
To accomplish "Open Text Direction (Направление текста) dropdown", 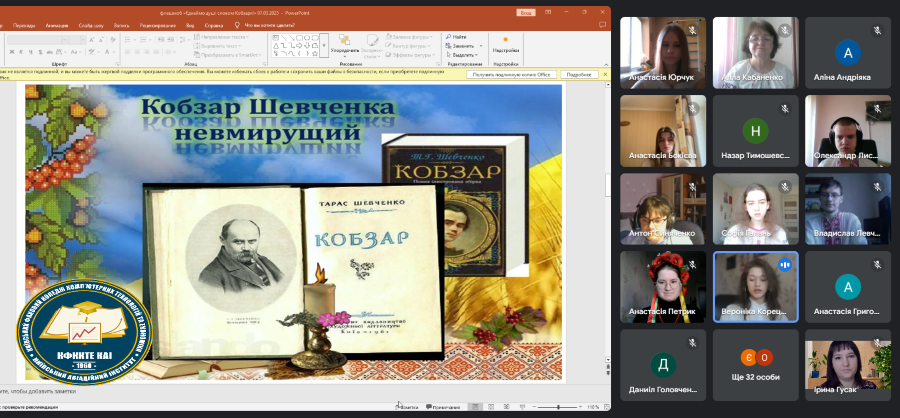I will 222,37.
